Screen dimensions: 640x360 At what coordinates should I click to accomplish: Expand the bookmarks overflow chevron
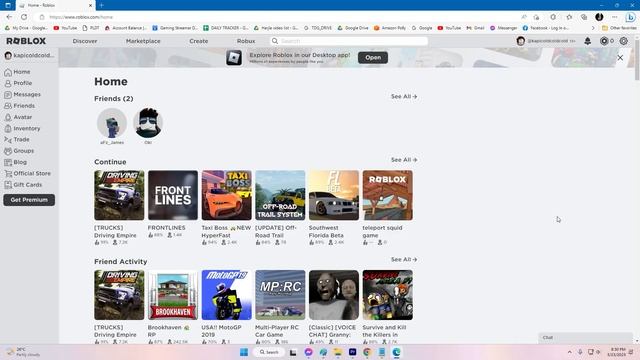pos(593,28)
